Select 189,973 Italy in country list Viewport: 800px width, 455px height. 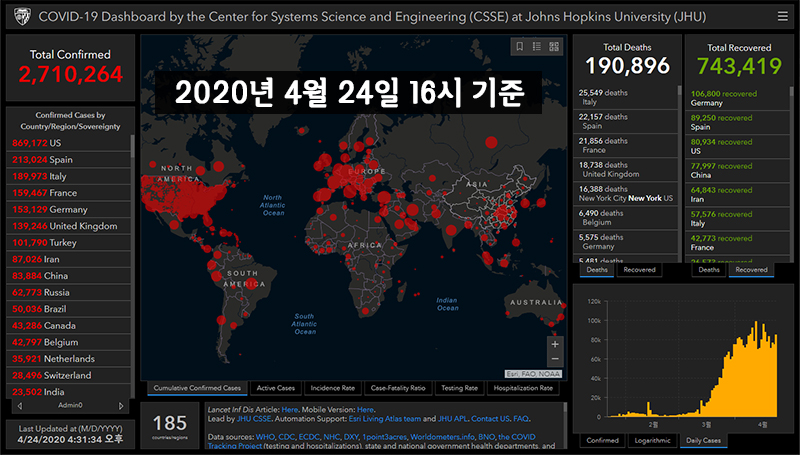click(69, 176)
